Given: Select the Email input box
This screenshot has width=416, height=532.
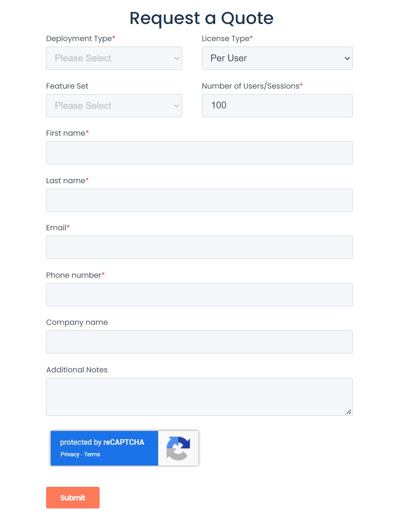Looking at the screenshot, I should coord(199,247).
